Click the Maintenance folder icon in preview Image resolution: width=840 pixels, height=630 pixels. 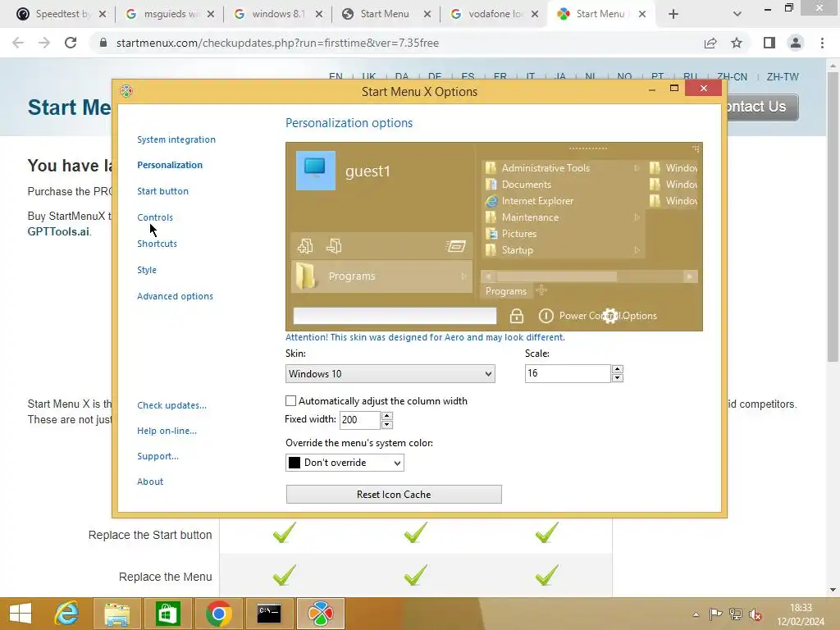tap(491, 217)
